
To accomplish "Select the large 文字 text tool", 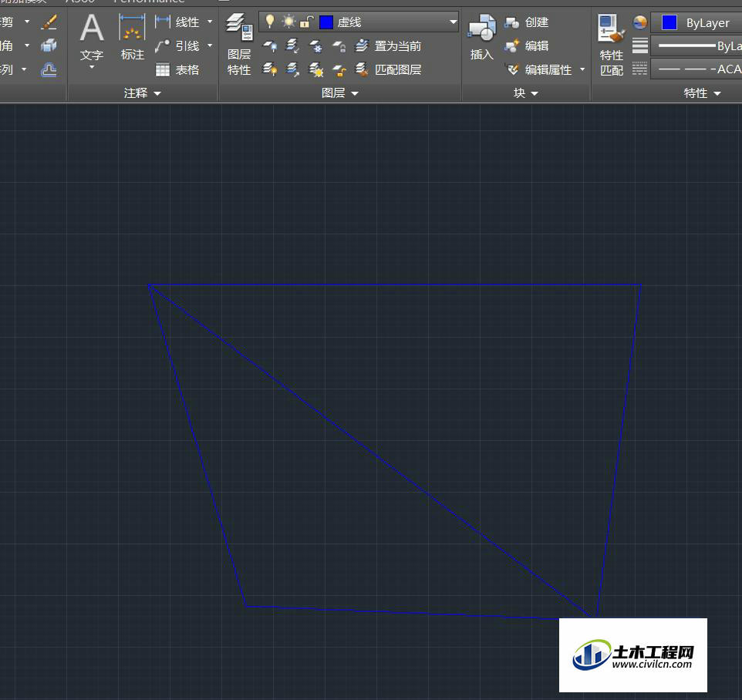I will pyautogui.click(x=92, y=38).
